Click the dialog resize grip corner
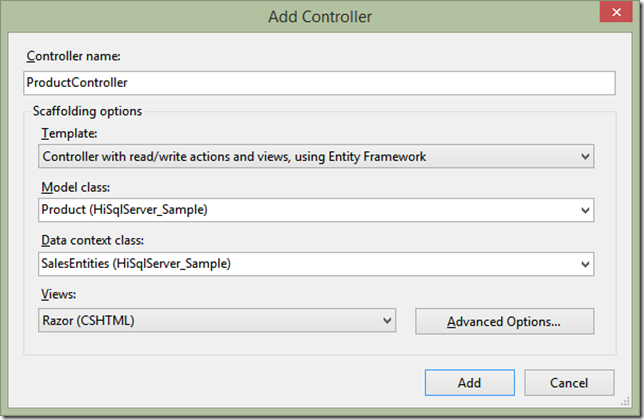This screenshot has height=420, width=644. coord(626,402)
